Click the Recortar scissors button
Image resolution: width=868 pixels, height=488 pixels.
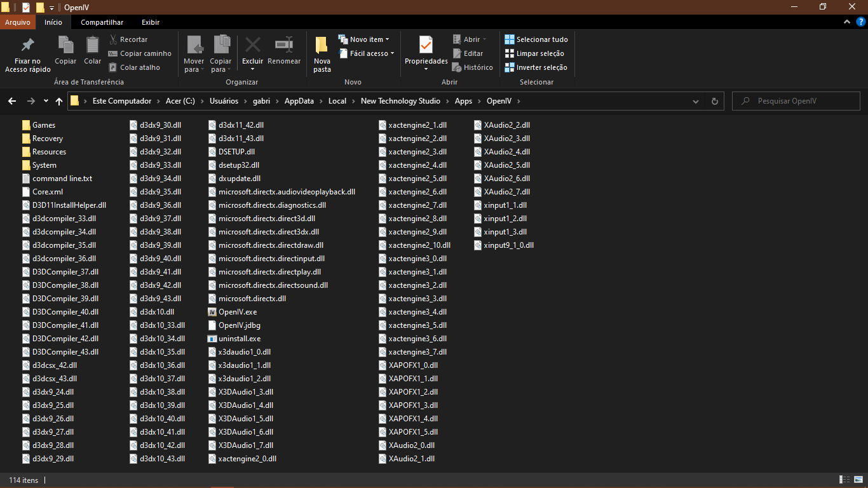coord(128,39)
